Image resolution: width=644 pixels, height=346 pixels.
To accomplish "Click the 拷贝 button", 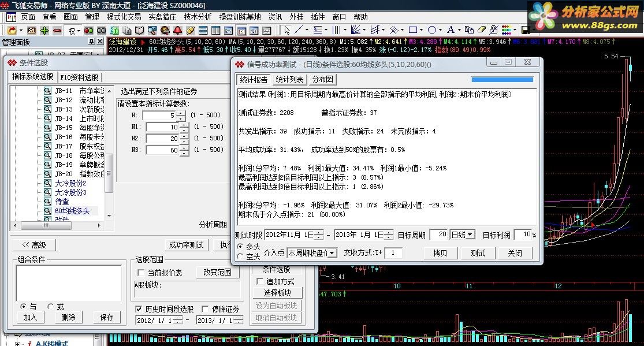I will (x=440, y=253).
